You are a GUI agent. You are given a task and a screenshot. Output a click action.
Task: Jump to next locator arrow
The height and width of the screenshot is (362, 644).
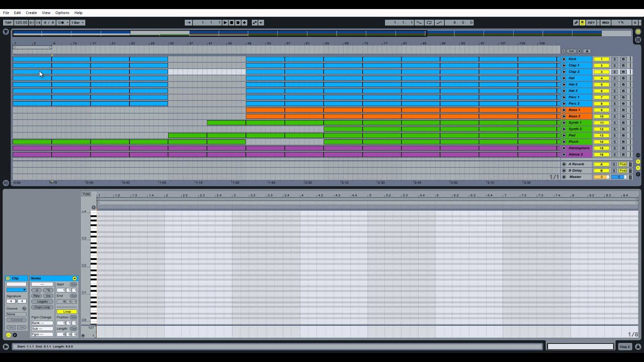tap(579, 51)
